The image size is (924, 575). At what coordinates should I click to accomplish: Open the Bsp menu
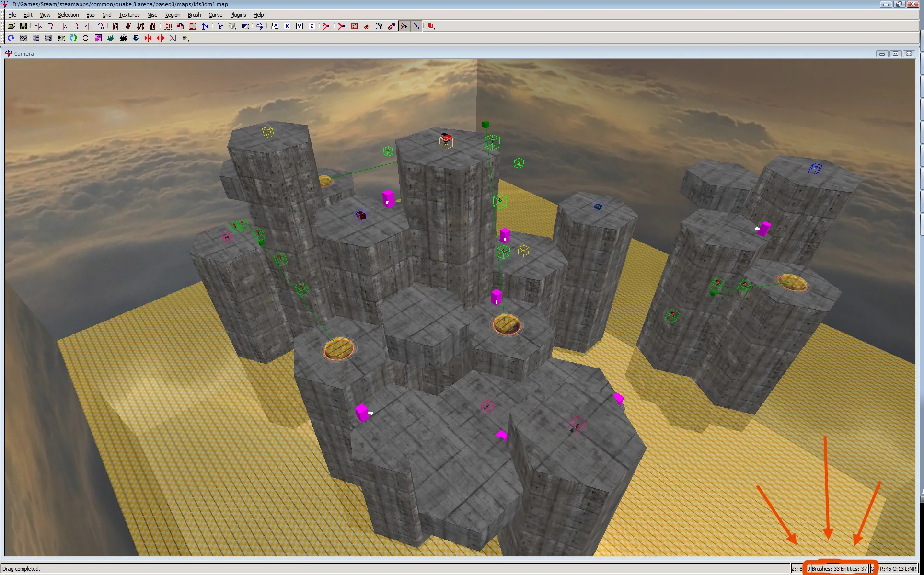[90, 15]
